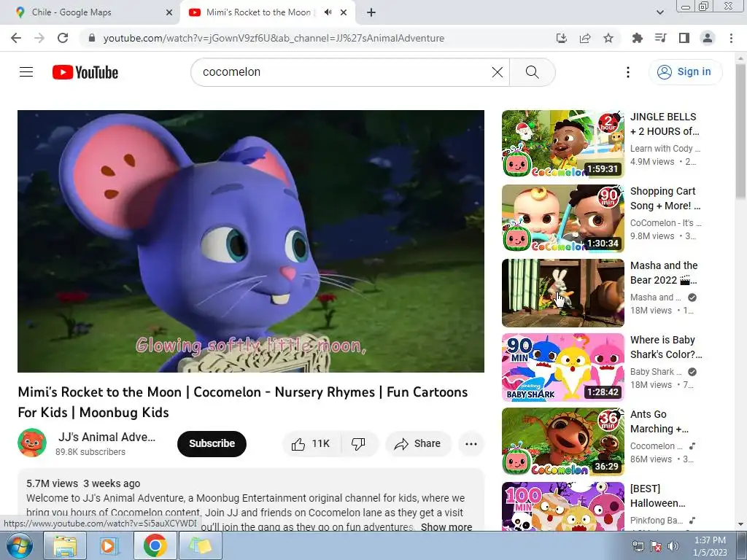Go forward in browser history

[39, 38]
